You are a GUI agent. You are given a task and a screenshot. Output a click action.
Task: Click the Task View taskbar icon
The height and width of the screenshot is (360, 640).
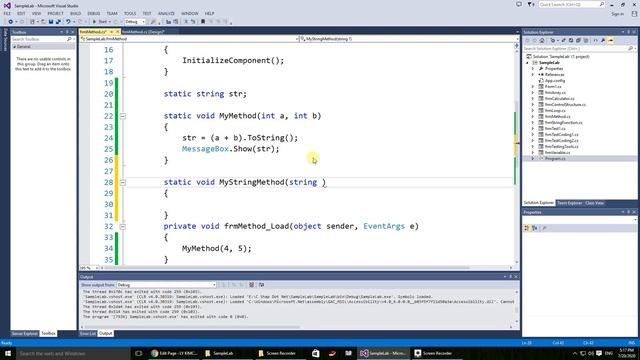(x=138, y=353)
